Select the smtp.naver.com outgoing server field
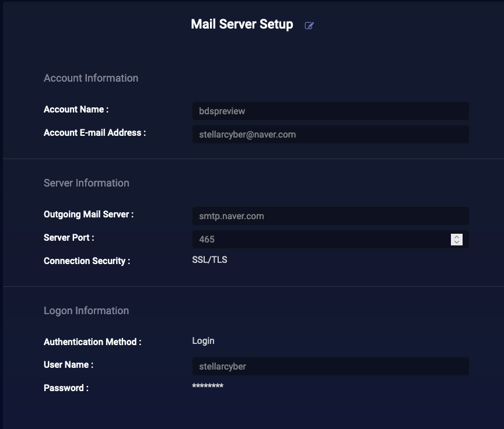Screen dimensions: 504x429 point(330,216)
